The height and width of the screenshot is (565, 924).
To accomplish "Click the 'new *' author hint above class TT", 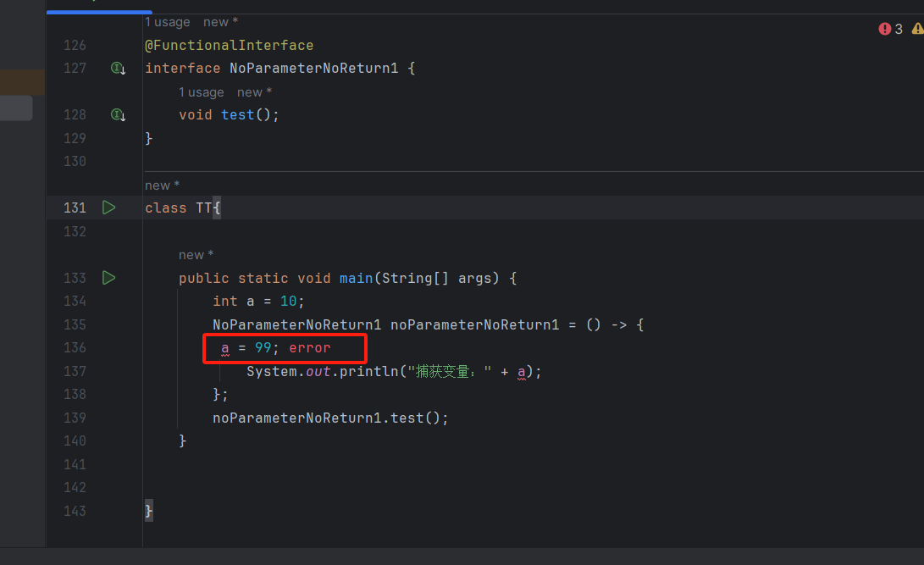I will tap(162, 186).
